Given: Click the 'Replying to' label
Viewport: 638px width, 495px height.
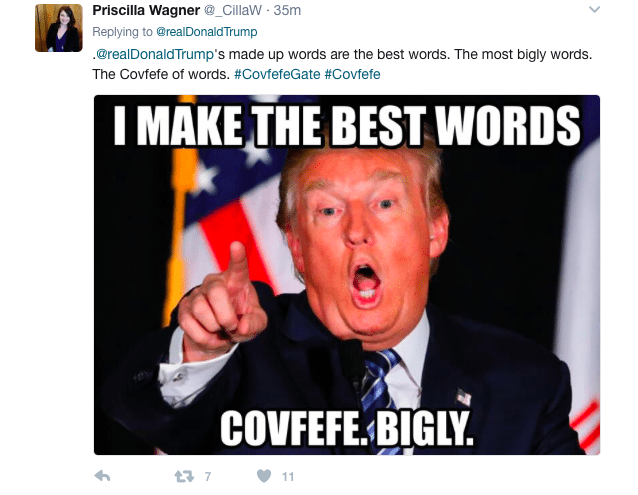Looking at the screenshot, I should [122, 32].
